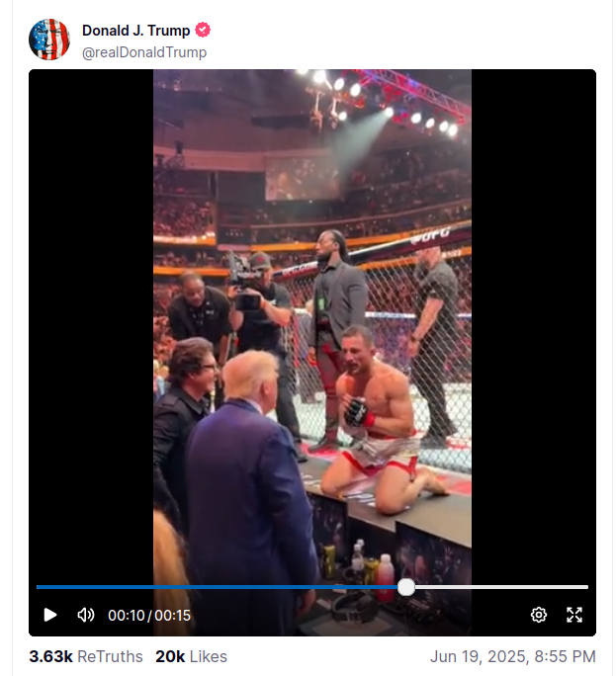Click the red verified badge next to the name

point(203,31)
